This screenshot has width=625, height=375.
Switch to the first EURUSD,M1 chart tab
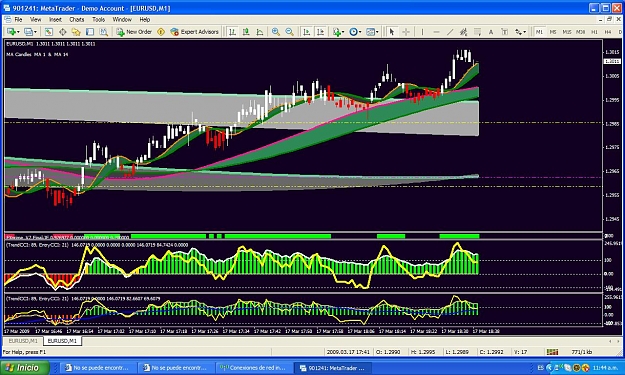23,341
